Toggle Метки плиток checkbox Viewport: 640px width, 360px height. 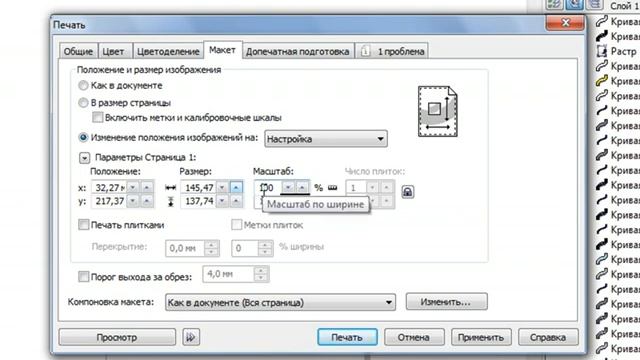[236, 224]
